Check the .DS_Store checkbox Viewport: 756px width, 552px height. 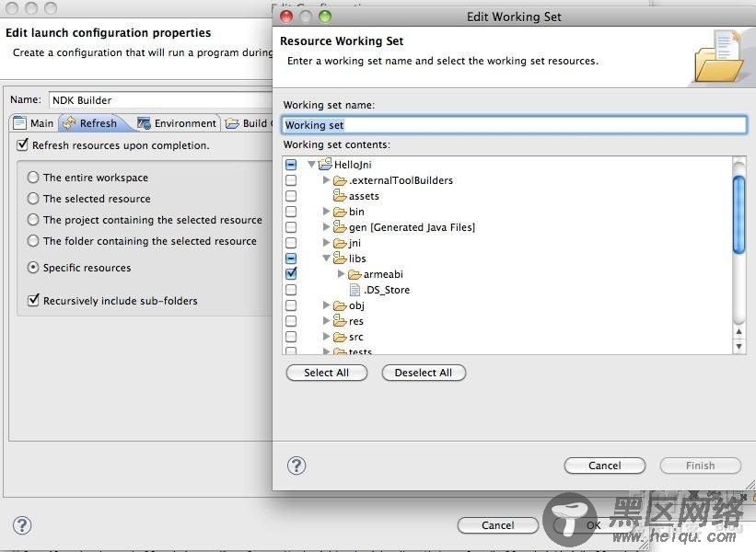[291, 290]
